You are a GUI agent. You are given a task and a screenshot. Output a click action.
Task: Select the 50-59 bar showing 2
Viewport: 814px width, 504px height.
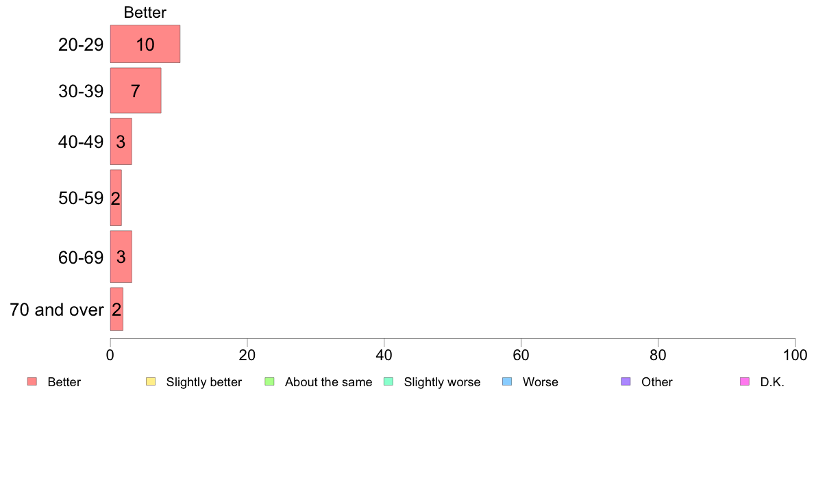(116, 198)
